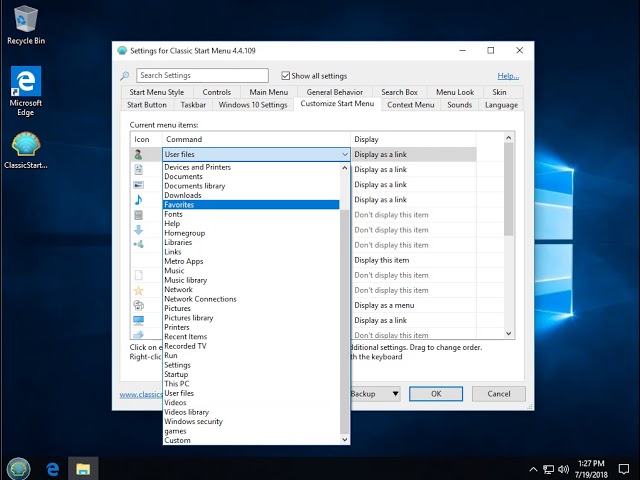Click the dropdown list scroll-down arrow
The height and width of the screenshot is (480, 640).
point(344,440)
